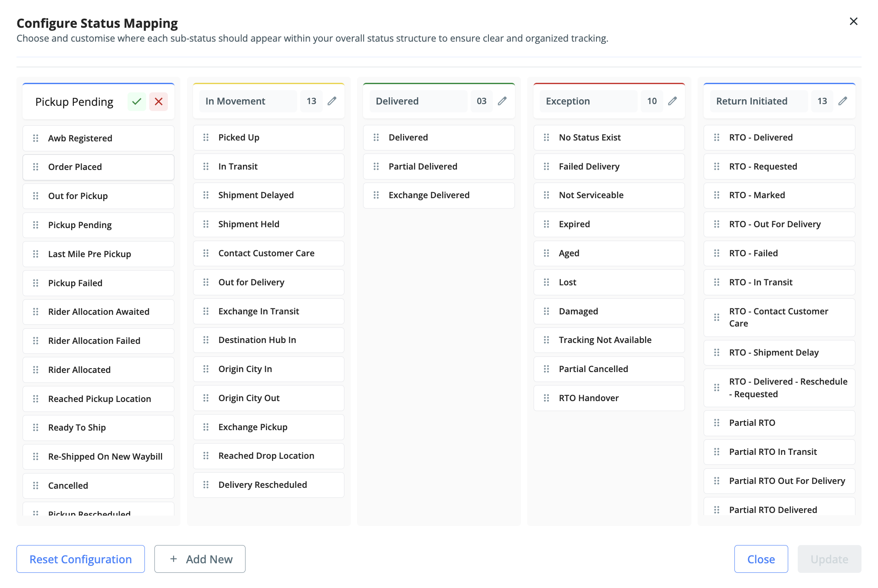Viewport: 878px width, 588px height.
Task: Click the Tracking Not Available card
Action: coord(609,340)
